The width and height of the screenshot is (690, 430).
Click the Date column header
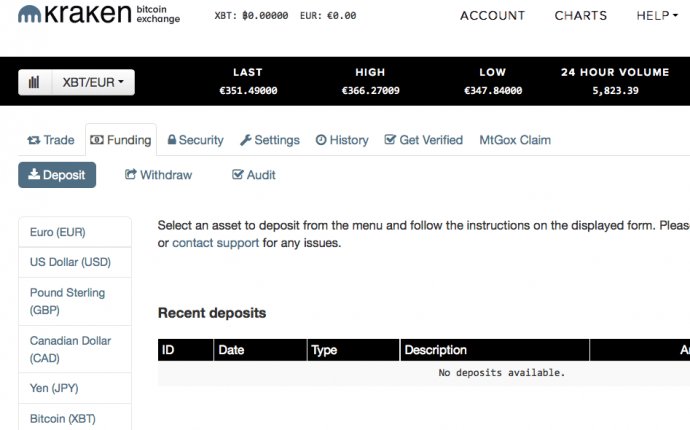click(260, 350)
